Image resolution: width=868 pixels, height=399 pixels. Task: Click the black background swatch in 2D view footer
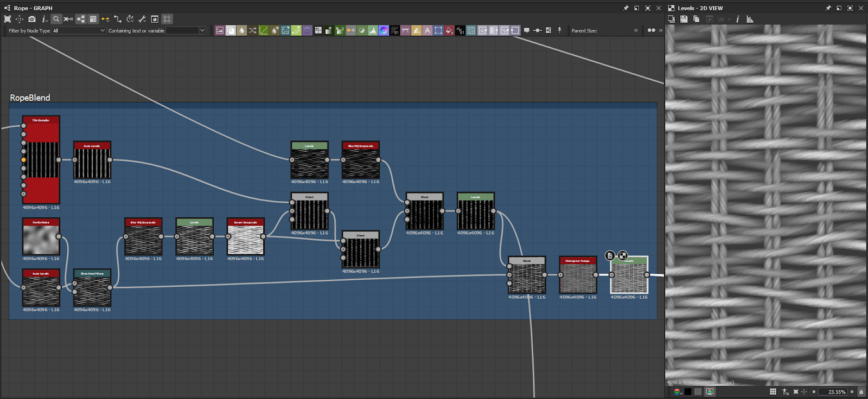pyautogui.click(x=688, y=391)
